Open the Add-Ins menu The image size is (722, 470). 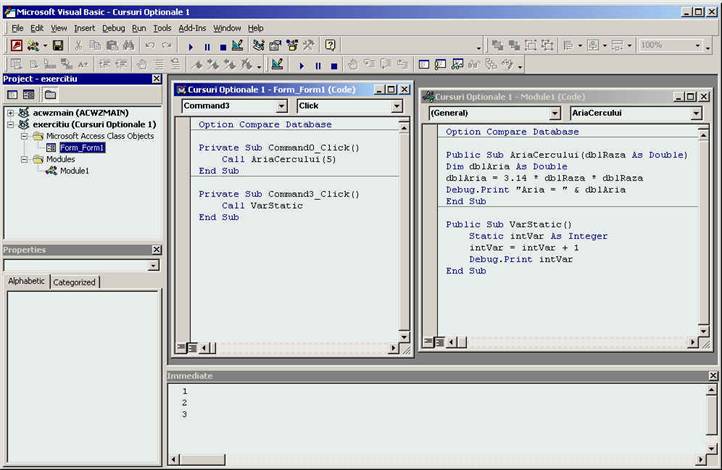192,28
